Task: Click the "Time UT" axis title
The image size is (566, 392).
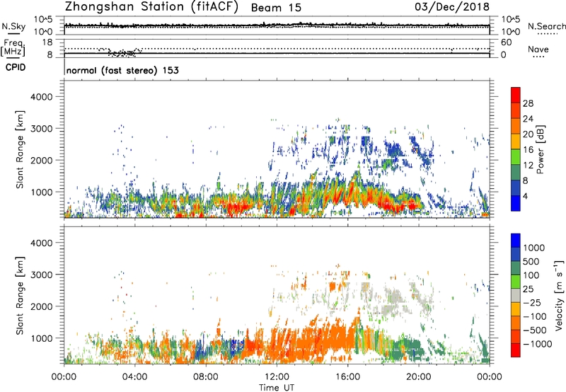Action: click(277, 388)
